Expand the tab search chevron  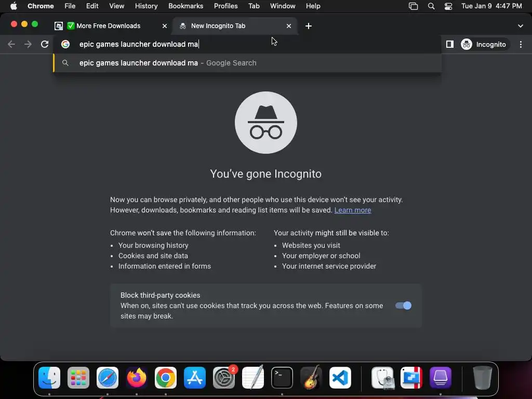point(520,26)
